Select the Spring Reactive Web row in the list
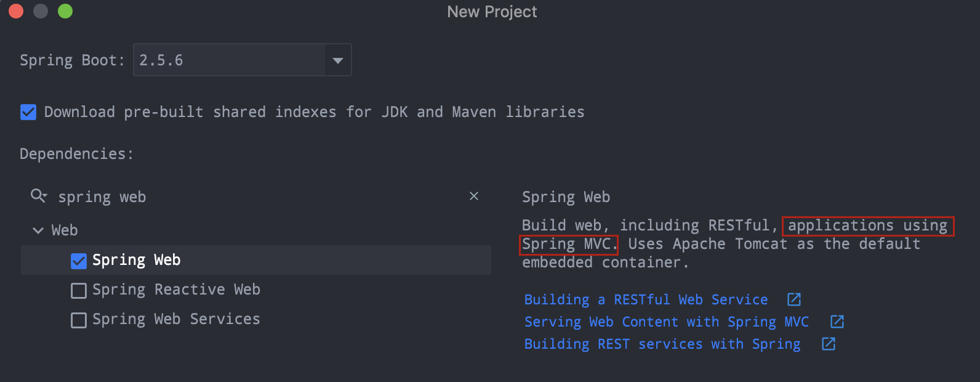The width and height of the screenshot is (980, 382). tap(176, 290)
